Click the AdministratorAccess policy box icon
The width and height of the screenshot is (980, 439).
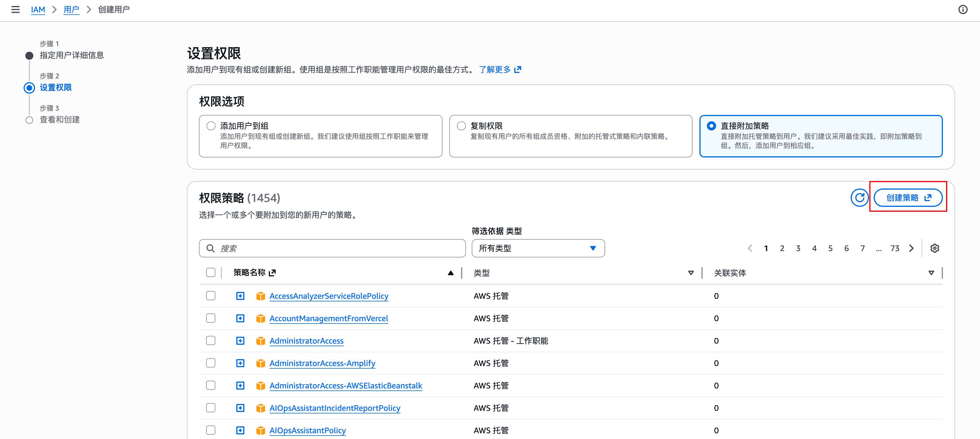pyautogui.click(x=261, y=341)
